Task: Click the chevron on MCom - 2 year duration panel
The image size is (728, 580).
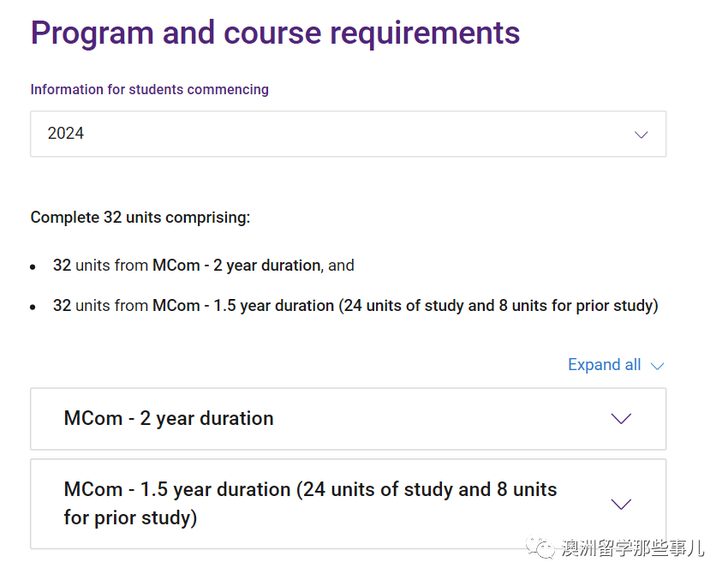Action: click(621, 419)
